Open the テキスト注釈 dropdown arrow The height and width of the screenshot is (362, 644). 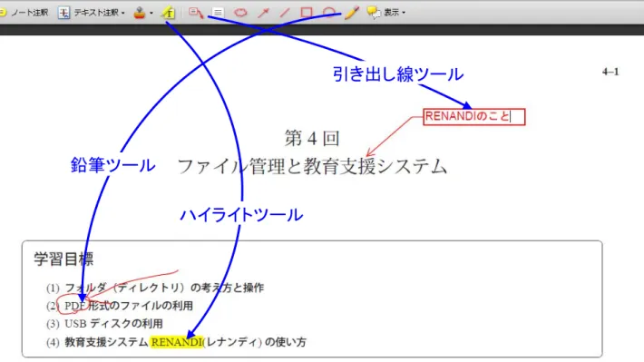122,13
